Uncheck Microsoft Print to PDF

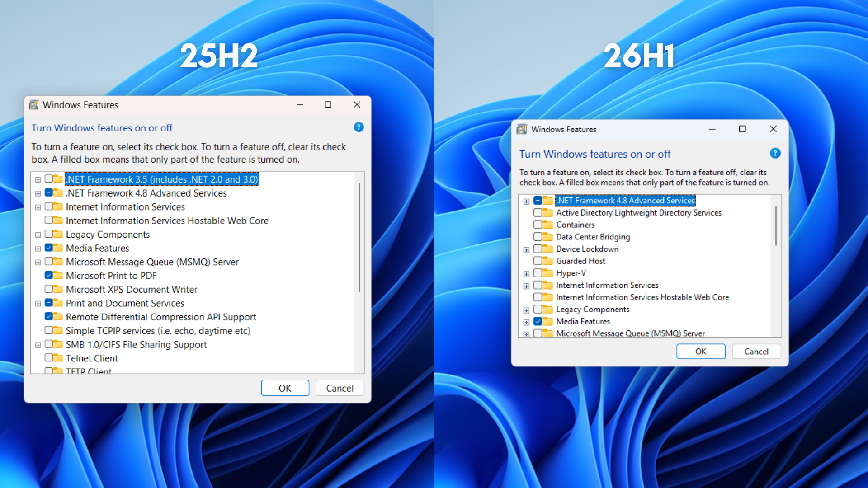click(49, 275)
